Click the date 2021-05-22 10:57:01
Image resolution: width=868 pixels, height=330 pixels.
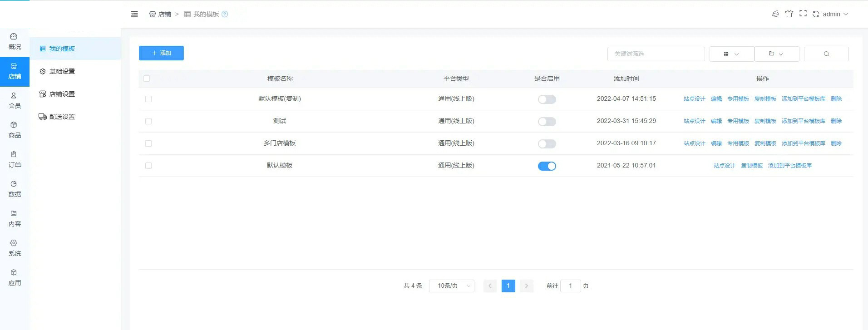tap(626, 165)
